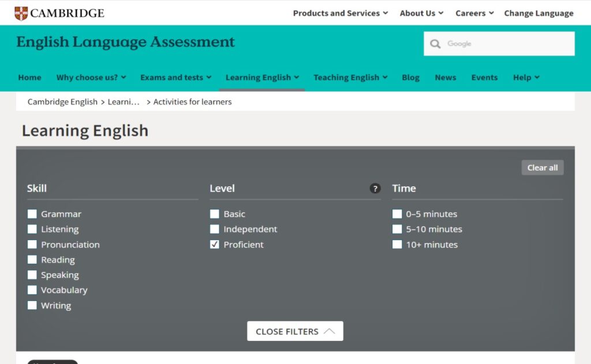Expand the Exams and tests menu

point(175,77)
